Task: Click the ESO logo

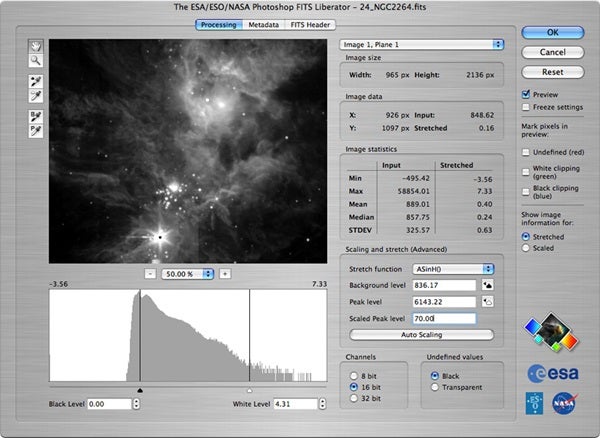Action: coord(535,403)
